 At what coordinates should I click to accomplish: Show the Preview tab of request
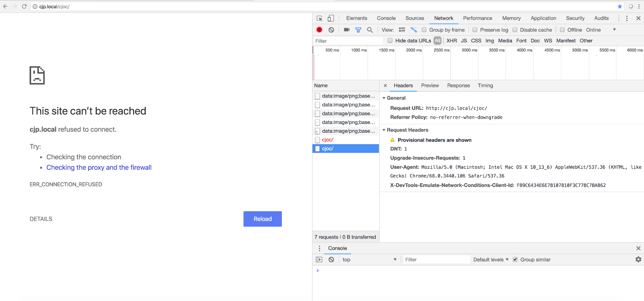click(x=430, y=85)
